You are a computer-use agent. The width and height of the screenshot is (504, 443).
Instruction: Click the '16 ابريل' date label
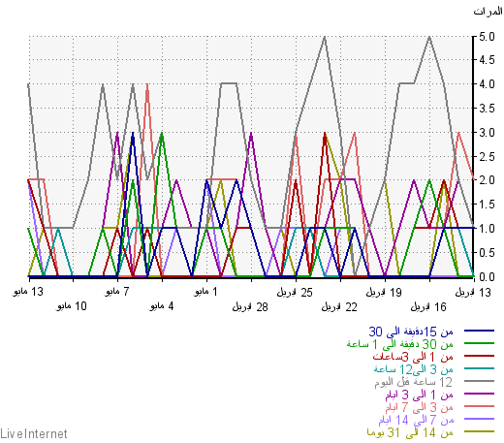[428, 307]
